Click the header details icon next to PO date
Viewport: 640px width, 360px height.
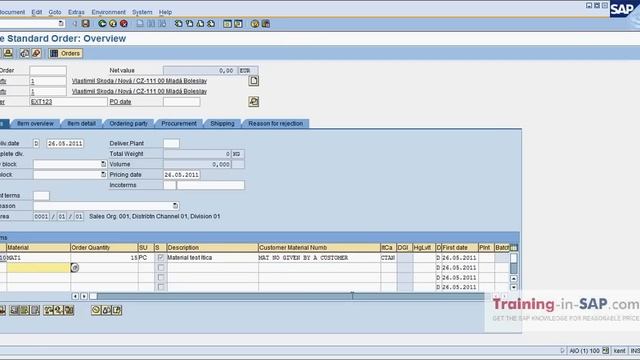click(253, 102)
